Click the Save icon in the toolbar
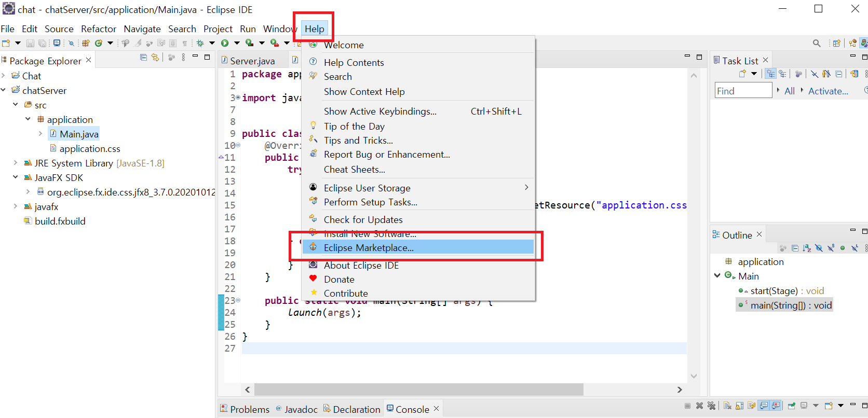The height and width of the screenshot is (418, 868). tap(30, 43)
